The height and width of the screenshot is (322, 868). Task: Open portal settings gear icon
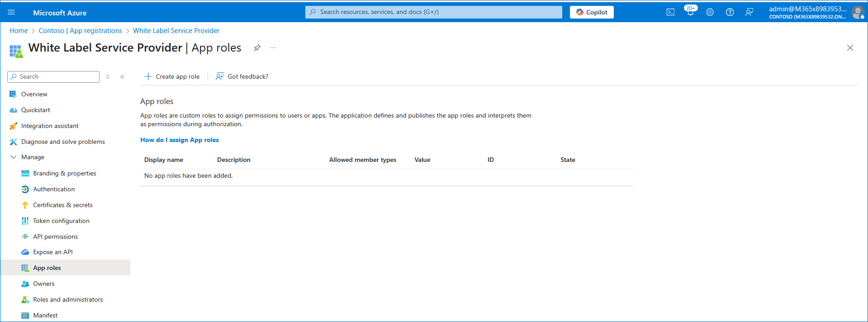point(710,12)
